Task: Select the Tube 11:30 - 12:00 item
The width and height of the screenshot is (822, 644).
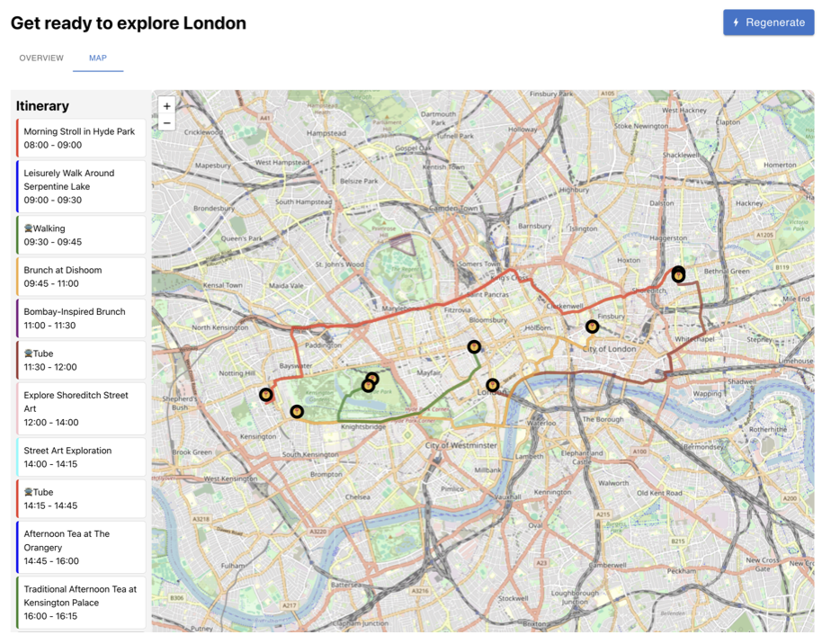Action: (81, 360)
